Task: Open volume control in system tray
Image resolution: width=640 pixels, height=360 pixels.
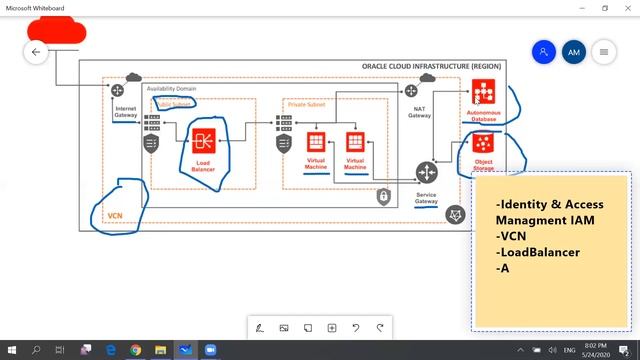Action: point(553,350)
